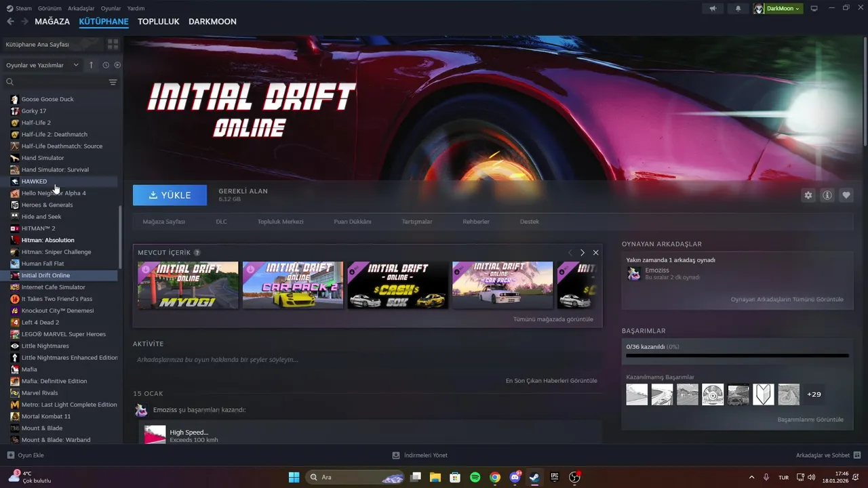
Task: Click the forward navigation arrow
Action: pyautogui.click(x=24, y=22)
